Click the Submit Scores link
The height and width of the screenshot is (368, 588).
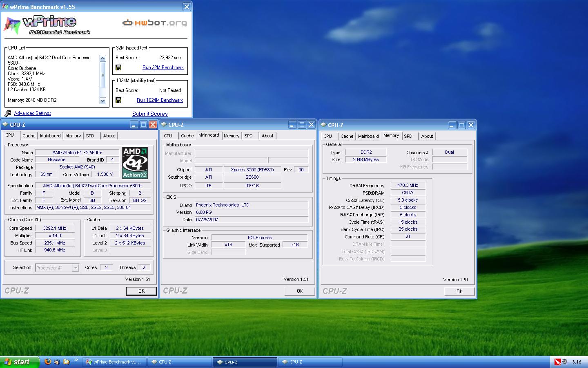coord(150,114)
